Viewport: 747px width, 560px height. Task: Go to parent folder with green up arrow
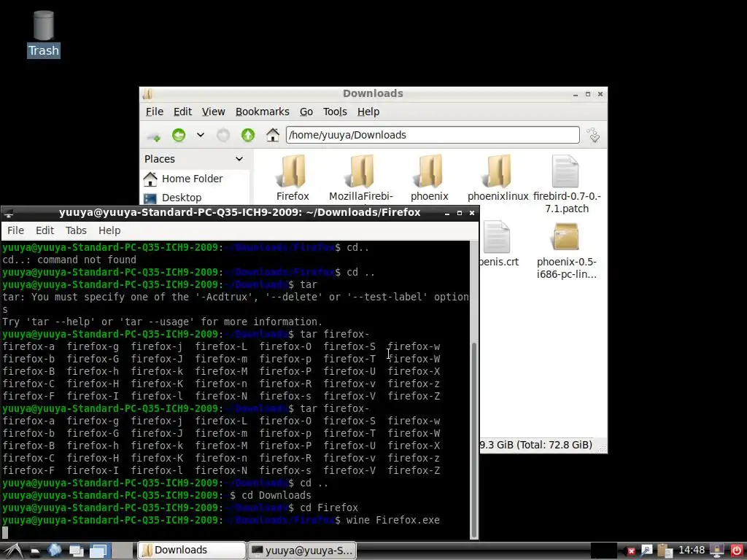[248, 135]
